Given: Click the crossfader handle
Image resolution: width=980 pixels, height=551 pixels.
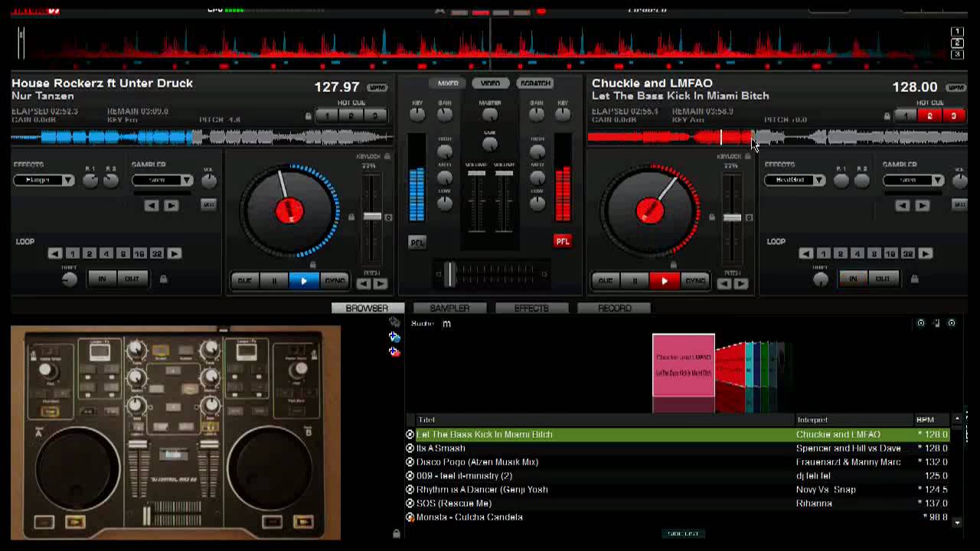Looking at the screenshot, I should tap(451, 274).
